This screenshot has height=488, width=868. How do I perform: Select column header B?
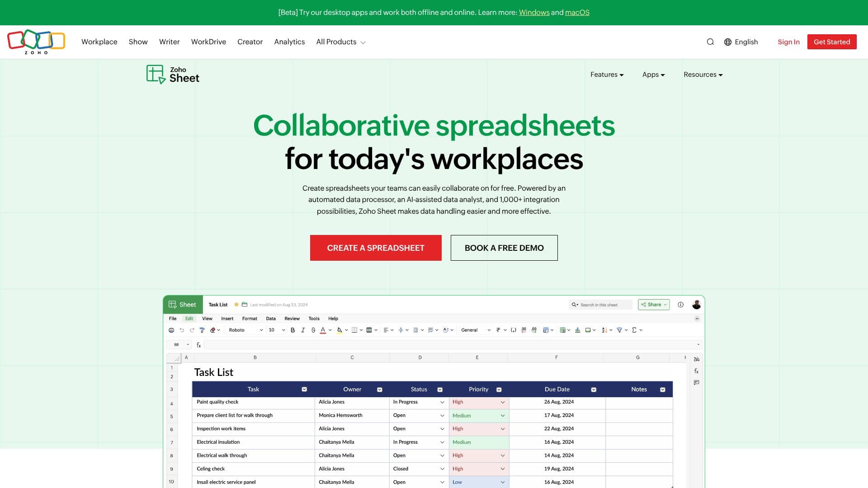pyautogui.click(x=255, y=357)
